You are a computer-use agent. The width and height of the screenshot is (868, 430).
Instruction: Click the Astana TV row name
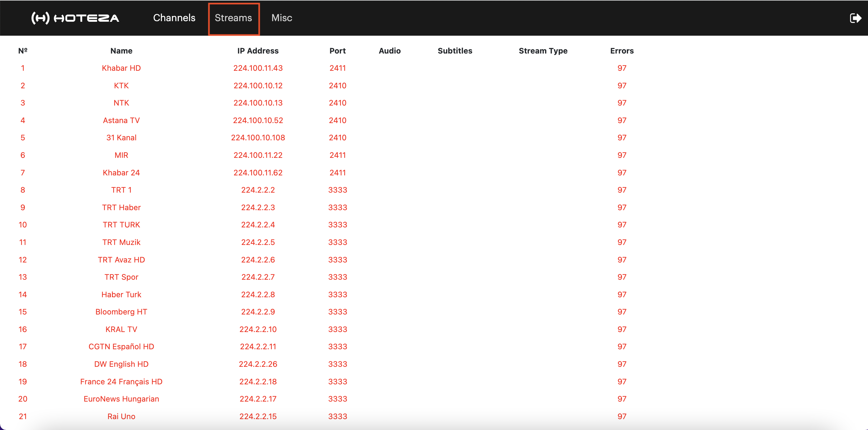coord(121,120)
